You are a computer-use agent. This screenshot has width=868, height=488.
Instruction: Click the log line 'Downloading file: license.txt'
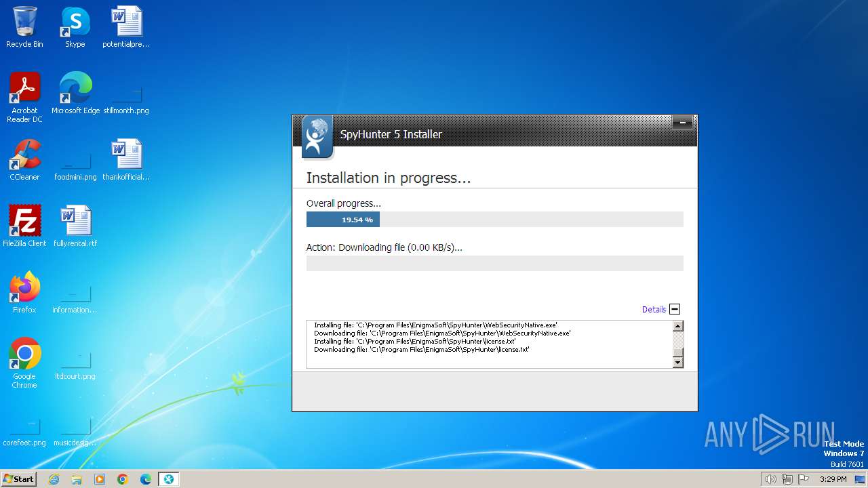[422, 350]
